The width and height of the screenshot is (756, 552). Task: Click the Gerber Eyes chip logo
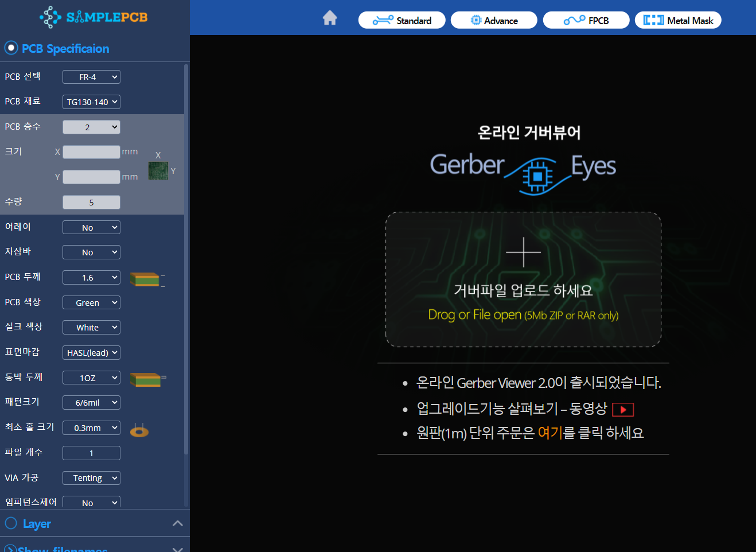(537, 176)
